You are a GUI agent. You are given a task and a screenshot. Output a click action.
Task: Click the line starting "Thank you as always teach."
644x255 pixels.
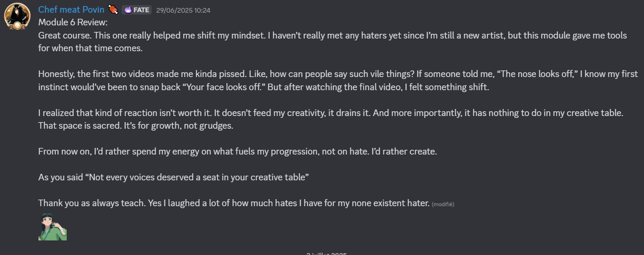tap(233, 203)
